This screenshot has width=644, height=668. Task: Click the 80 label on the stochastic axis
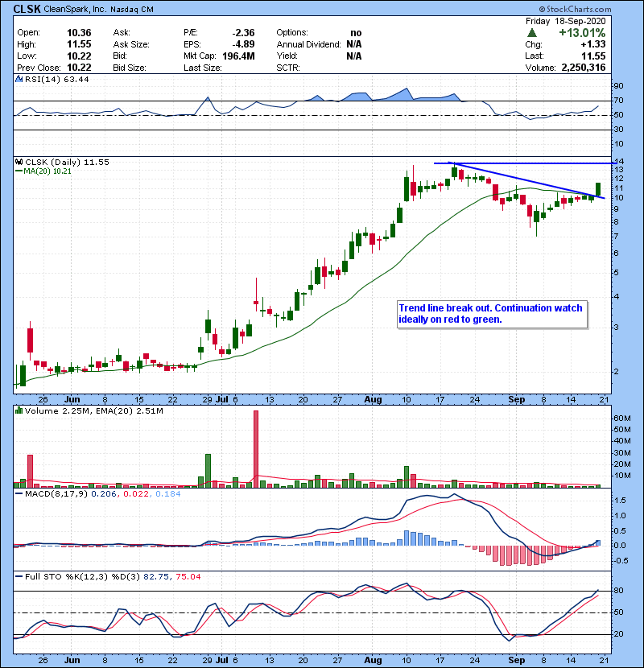click(x=618, y=591)
